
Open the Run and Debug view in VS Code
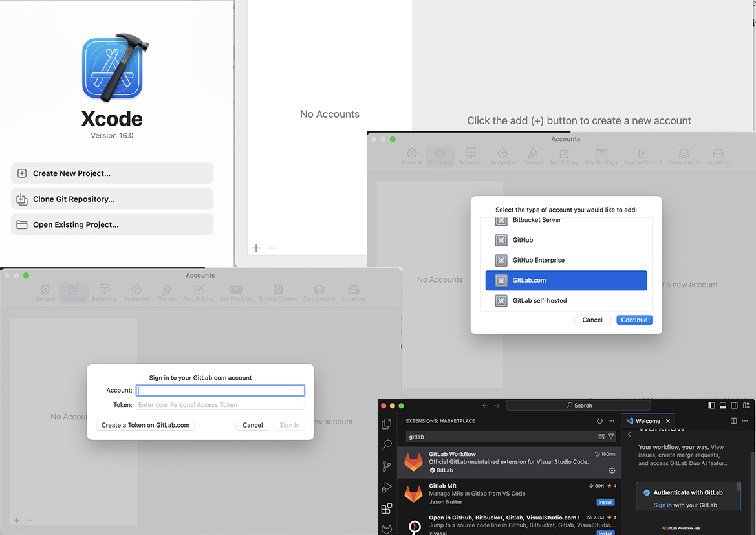click(x=387, y=486)
